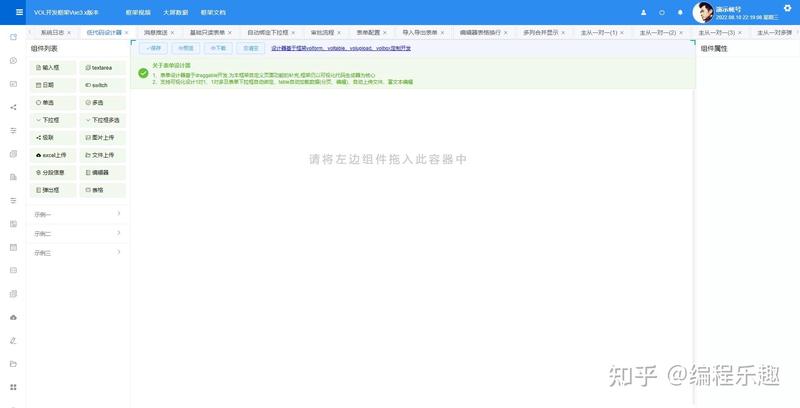Select the excel上传 component
Screen dimensions: 800x408
(53, 155)
